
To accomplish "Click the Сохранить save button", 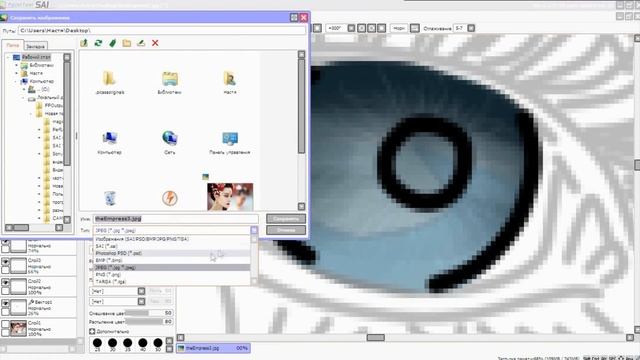I will pyautogui.click(x=286, y=219).
